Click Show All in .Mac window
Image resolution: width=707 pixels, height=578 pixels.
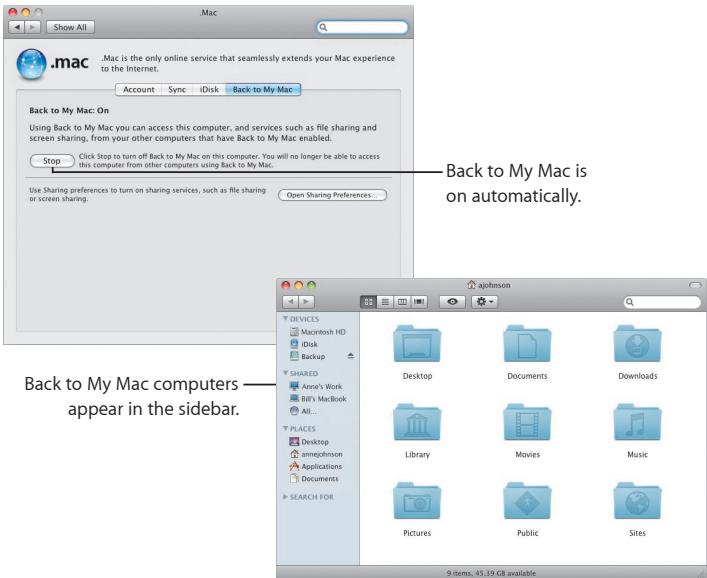70,27
